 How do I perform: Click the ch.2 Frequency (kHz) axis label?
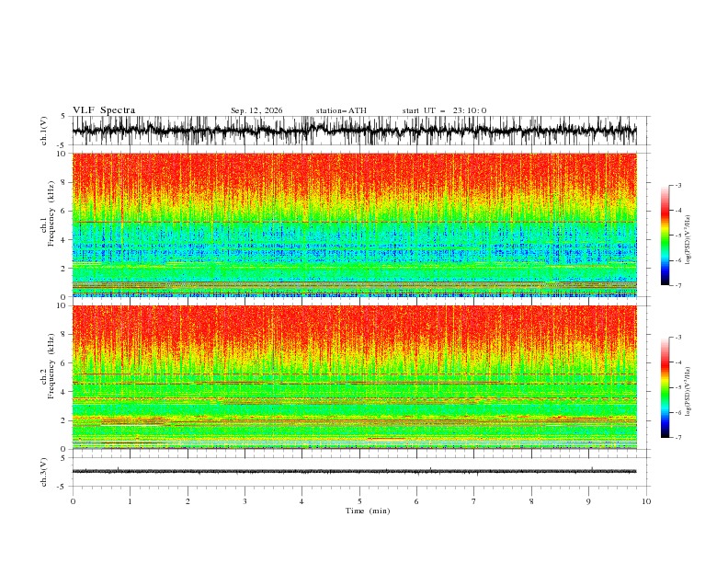(x=48, y=377)
